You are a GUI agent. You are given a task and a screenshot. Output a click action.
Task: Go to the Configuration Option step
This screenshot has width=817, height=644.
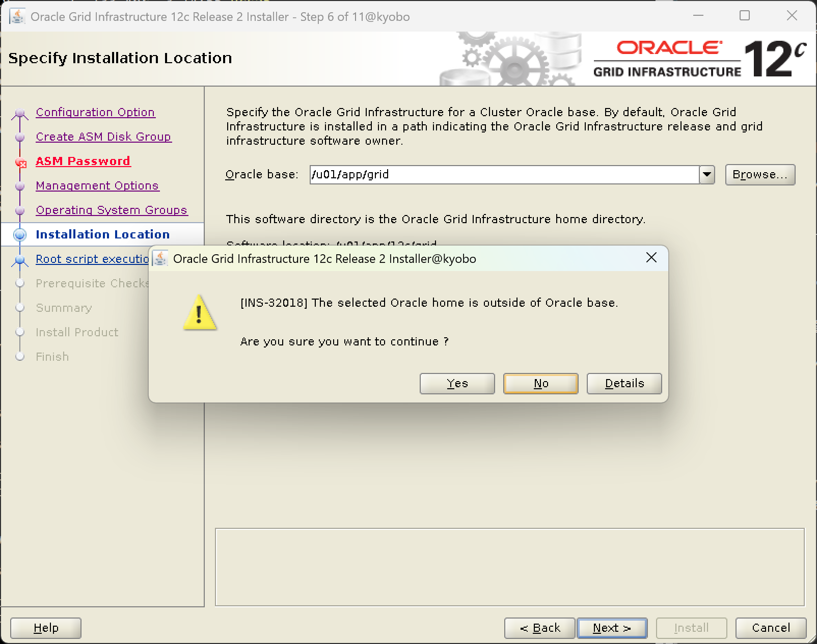tap(95, 112)
